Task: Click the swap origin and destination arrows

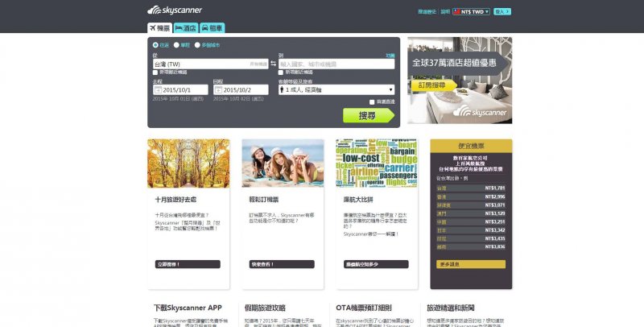Action: click(x=274, y=64)
